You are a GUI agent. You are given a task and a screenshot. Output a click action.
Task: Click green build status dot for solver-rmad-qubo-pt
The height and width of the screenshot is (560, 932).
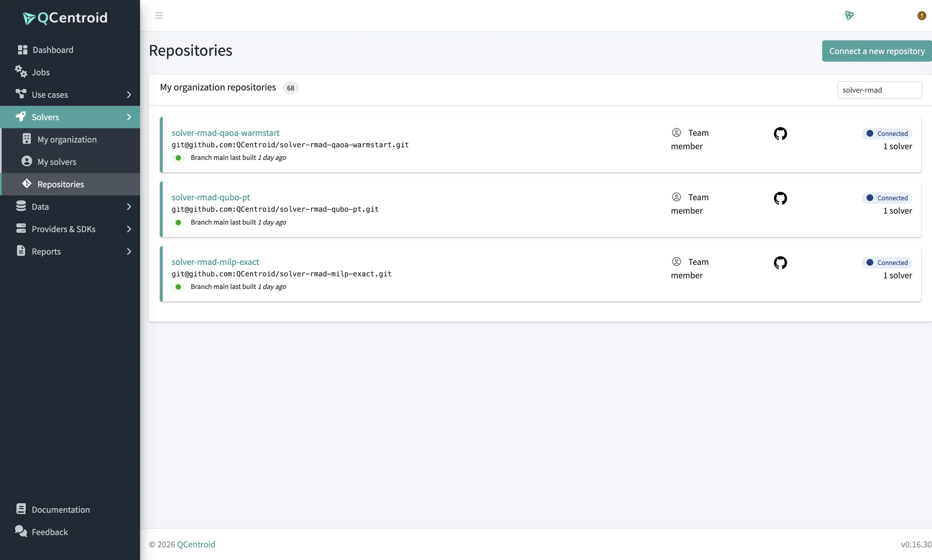[x=178, y=222]
